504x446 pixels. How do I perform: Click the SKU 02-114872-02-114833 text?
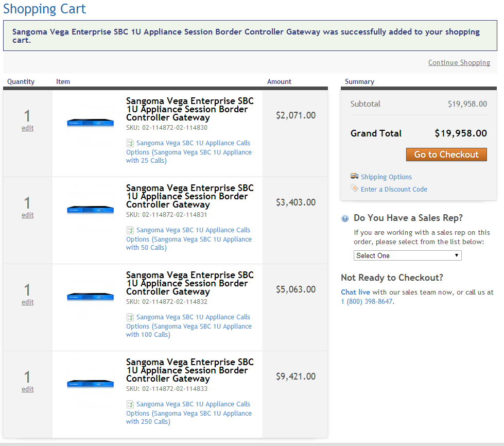pos(167,389)
